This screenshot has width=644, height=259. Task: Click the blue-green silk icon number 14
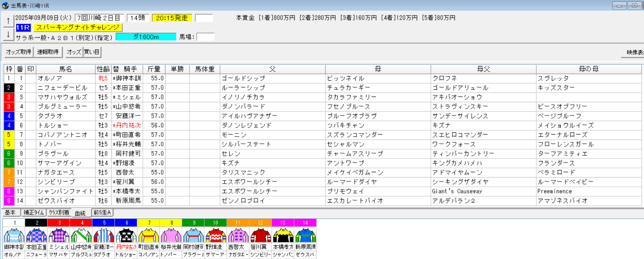tap(305, 235)
